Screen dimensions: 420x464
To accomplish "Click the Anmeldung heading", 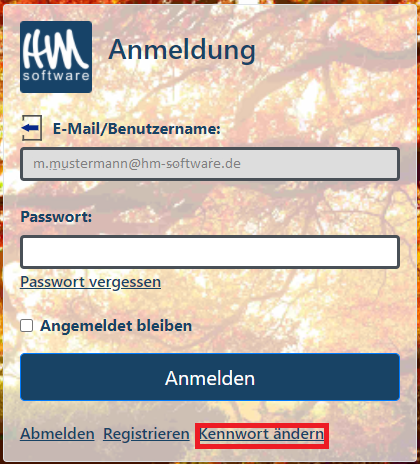I will click(x=182, y=50).
